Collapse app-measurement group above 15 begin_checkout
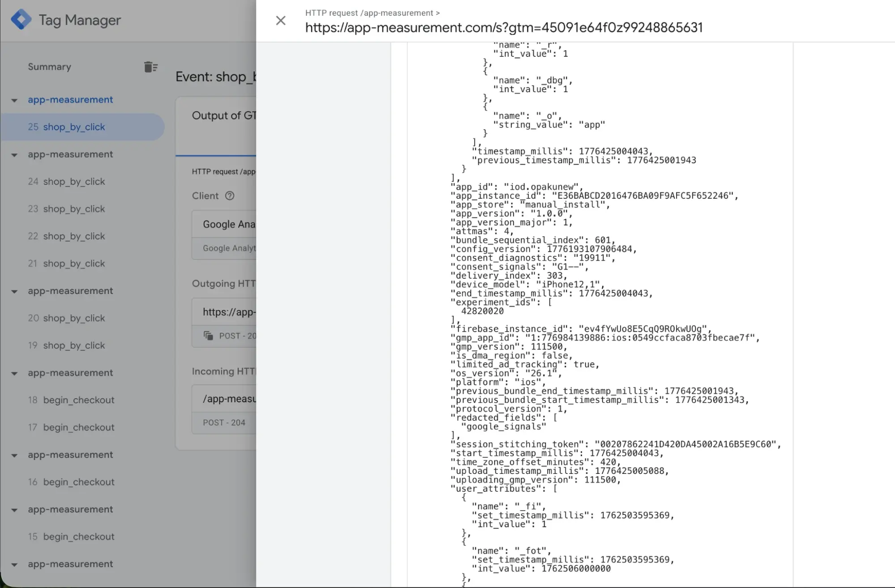This screenshot has height=588, width=895. click(14, 510)
